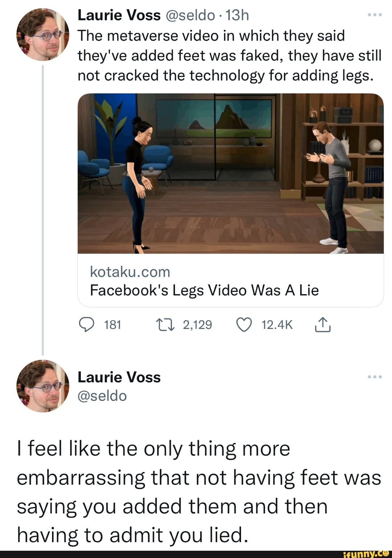Open the more options menu on the top tweet
This screenshot has height=558, width=392.
coord(375,15)
